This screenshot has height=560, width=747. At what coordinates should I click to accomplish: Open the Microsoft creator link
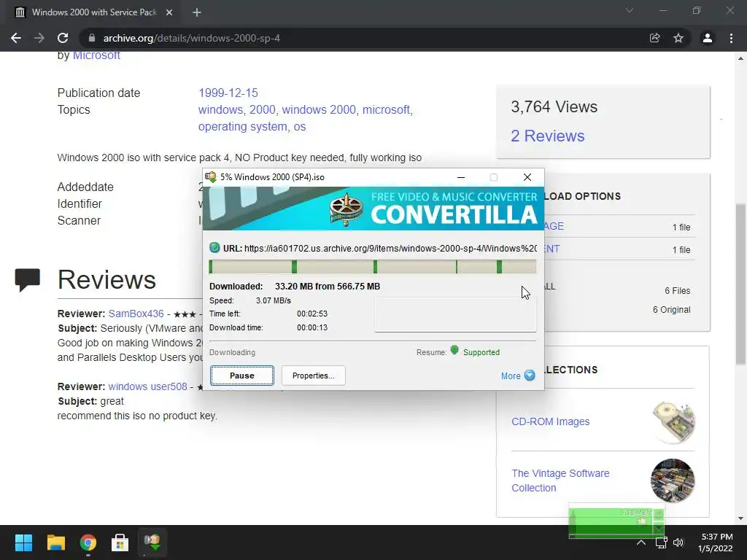tap(96, 55)
